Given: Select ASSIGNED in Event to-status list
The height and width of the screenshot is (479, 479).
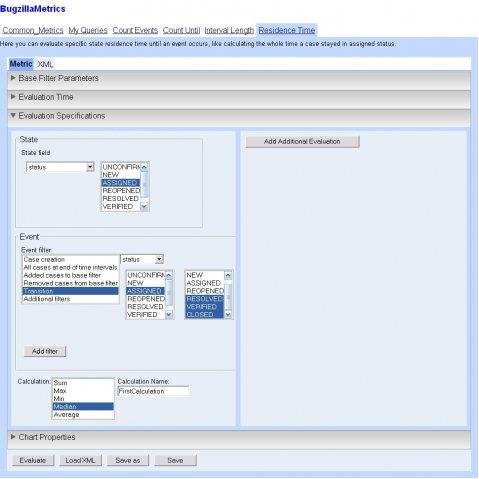Looking at the screenshot, I should pos(205,283).
